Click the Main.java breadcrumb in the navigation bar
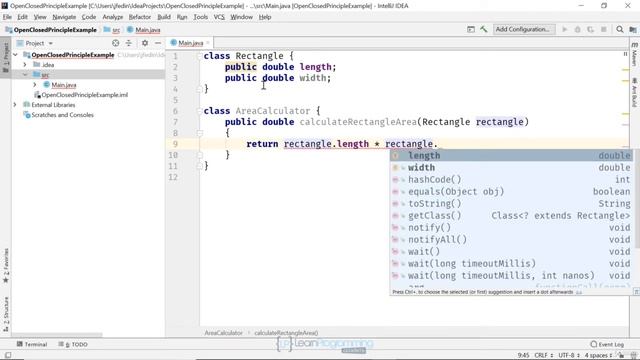 click(x=144, y=30)
